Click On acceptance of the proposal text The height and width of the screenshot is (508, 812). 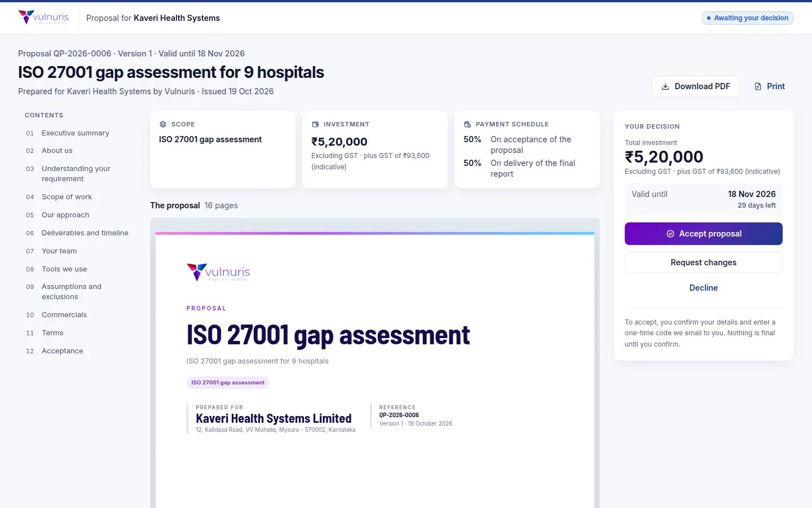531,144
